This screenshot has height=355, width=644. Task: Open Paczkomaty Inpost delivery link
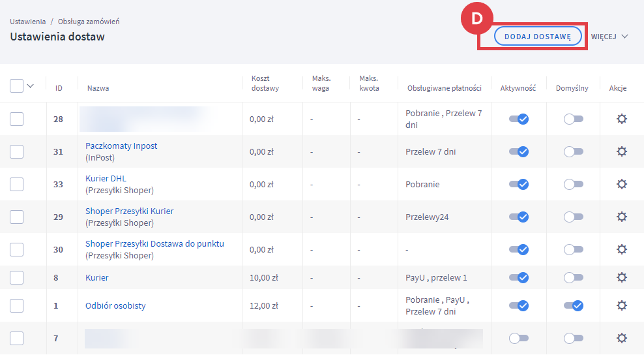pyautogui.click(x=121, y=146)
